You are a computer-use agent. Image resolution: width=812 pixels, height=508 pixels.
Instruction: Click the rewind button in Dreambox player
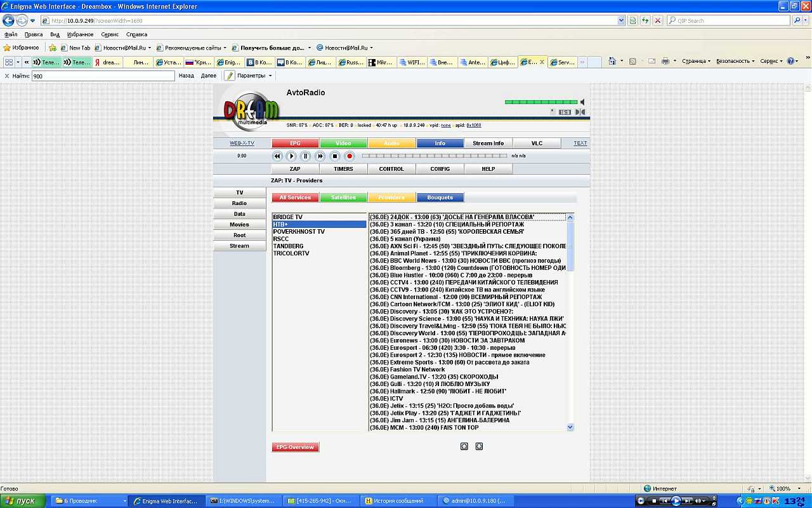point(277,156)
